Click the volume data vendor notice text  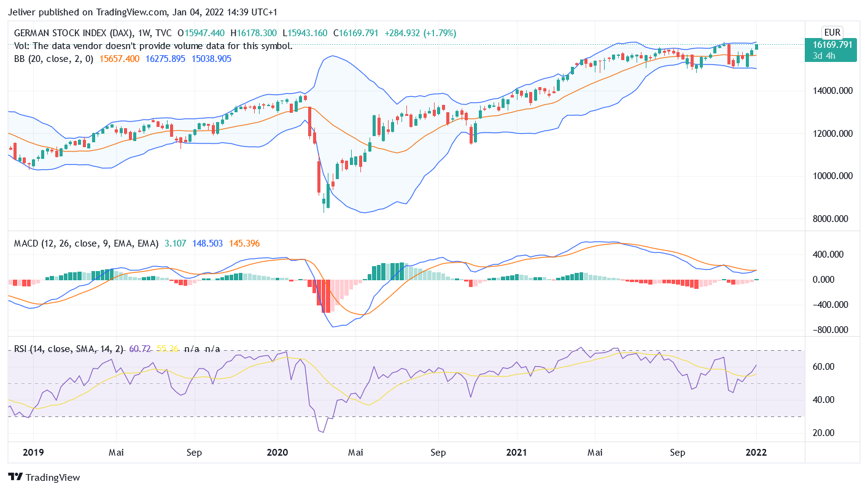click(153, 46)
